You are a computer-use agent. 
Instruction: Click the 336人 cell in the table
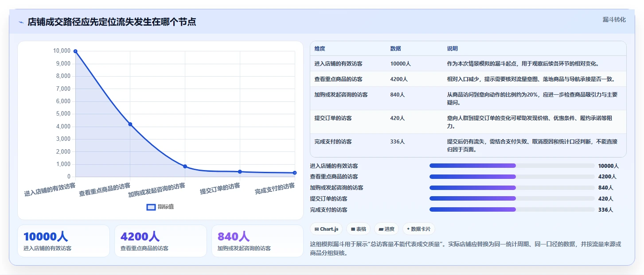[397, 142]
